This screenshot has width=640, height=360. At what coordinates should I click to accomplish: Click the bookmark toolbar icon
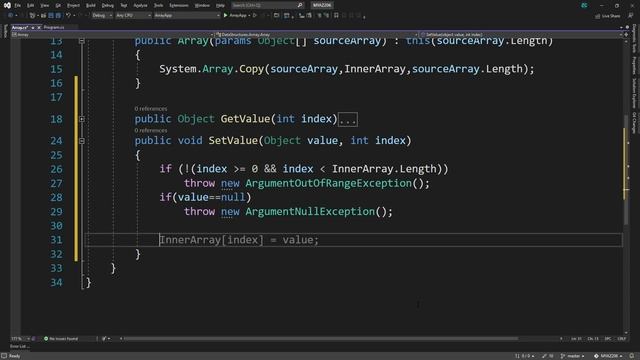(336, 16)
